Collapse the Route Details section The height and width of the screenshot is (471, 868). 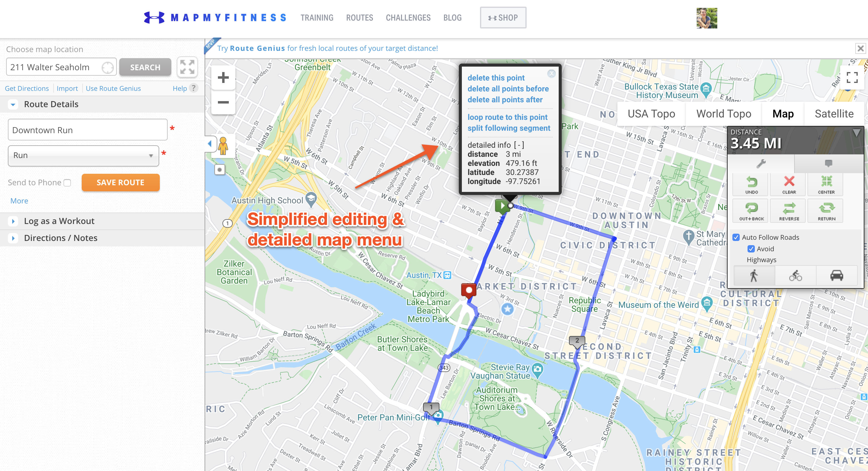coord(13,104)
